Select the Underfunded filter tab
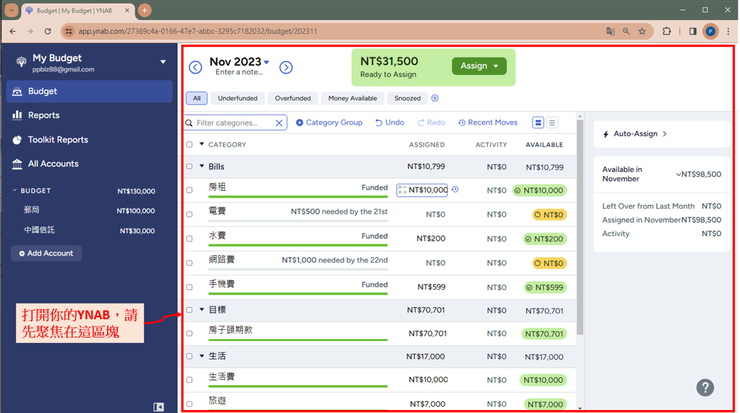 tap(237, 98)
